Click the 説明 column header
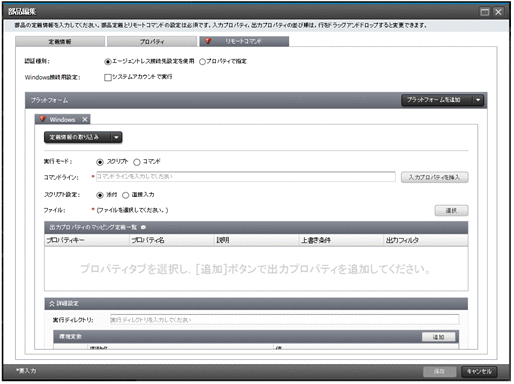Screen dimensions: 514x384 256,240
